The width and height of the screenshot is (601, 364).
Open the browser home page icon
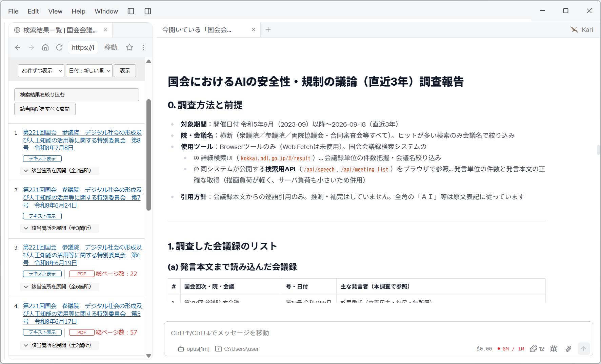tap(45, 47)
